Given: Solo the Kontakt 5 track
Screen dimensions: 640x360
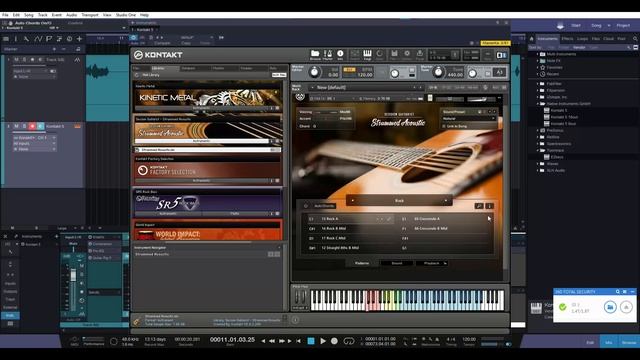Looking at the screenshot, I should pos(24,126).
